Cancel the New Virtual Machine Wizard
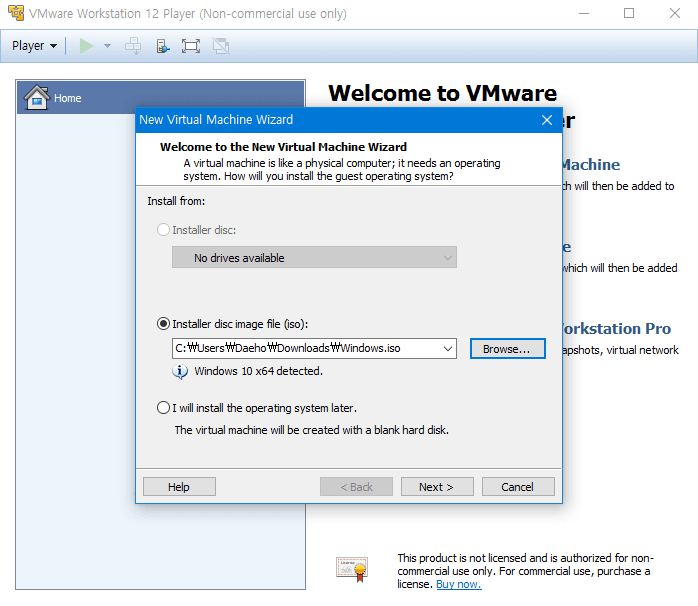The width and height of the screenshot is (698, 606). 517,487
